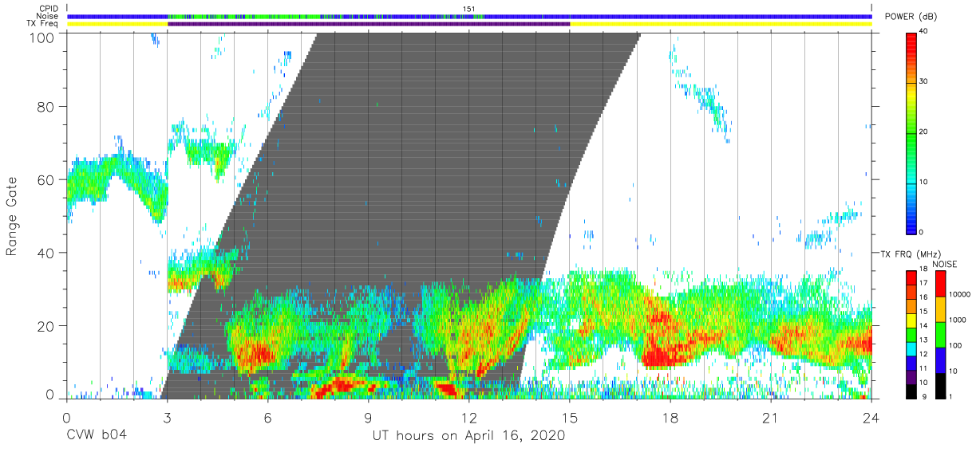
Task: Click the 20 tick on the power colorbar
Action: 924,132
